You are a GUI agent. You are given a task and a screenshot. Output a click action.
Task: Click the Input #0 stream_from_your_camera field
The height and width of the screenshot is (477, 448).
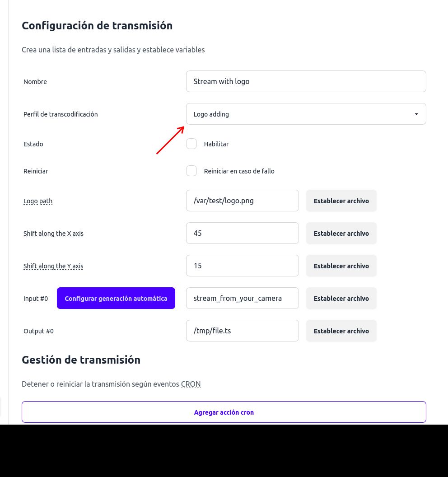tap(242, 298)
